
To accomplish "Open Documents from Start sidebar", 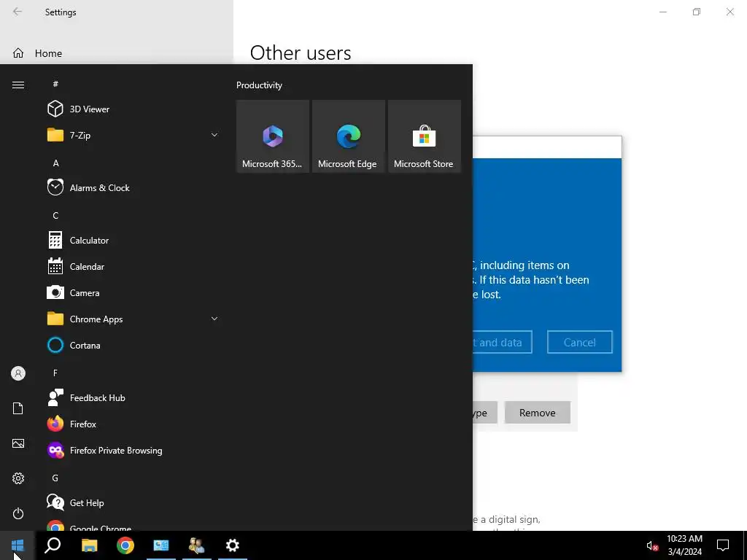I will (x=18, y=408).
